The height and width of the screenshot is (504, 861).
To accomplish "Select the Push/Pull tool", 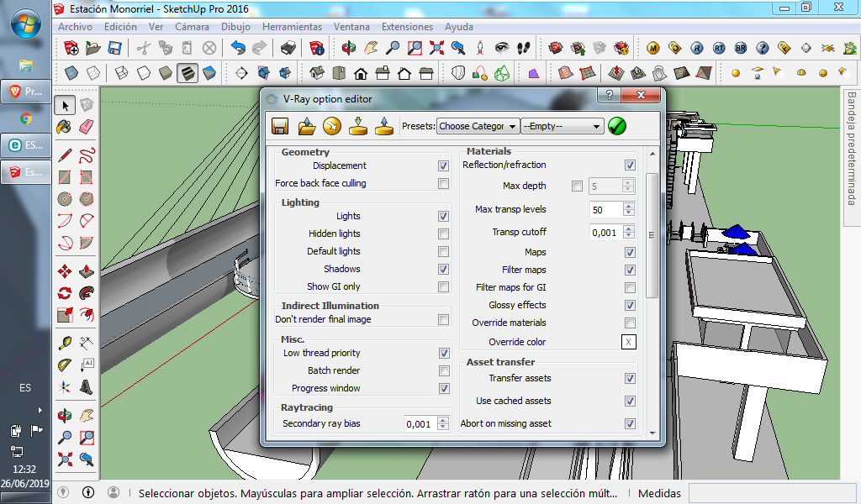I will pos(87,271).
